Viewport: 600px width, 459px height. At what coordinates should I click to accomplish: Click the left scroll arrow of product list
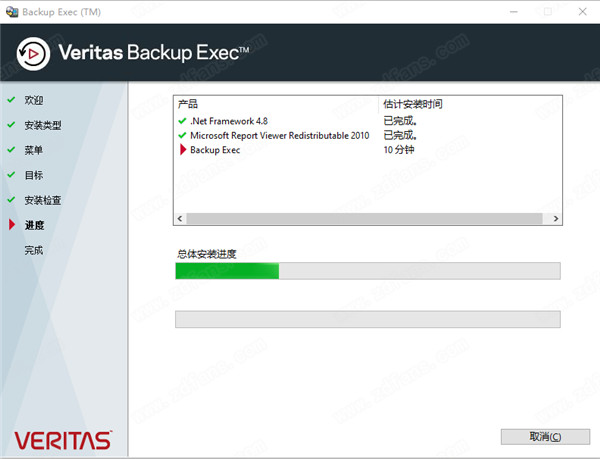(x=180, y=218)
